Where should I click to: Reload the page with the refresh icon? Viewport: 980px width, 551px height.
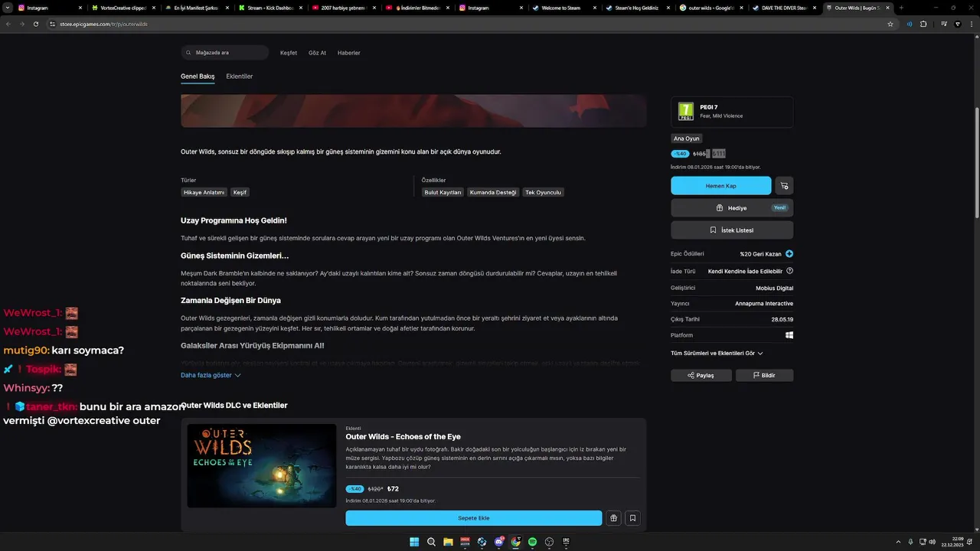pos(36,24)
